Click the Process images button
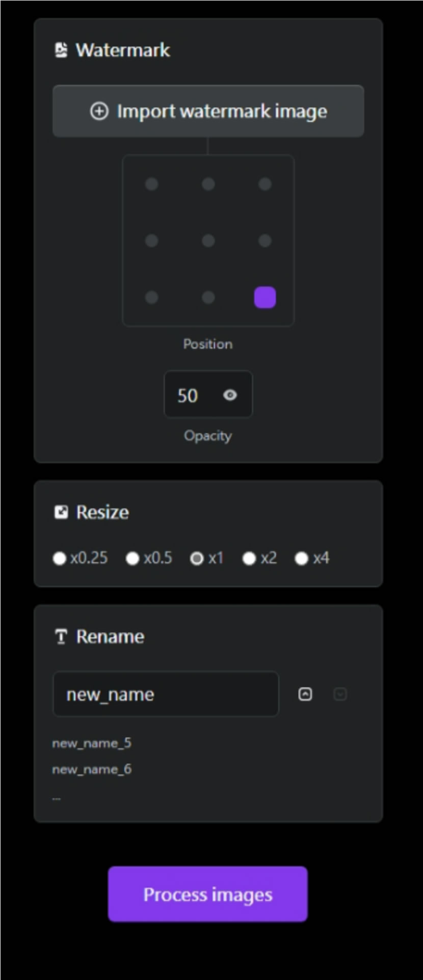The height and width of the screenshot is (980, 423). click(x=208, y=894)
